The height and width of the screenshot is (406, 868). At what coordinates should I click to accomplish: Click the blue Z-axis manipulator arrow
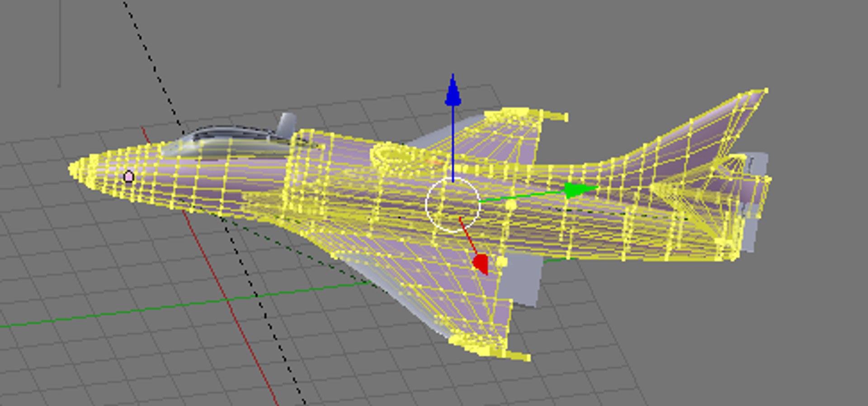pyautogui.click(x=453, y=91)
